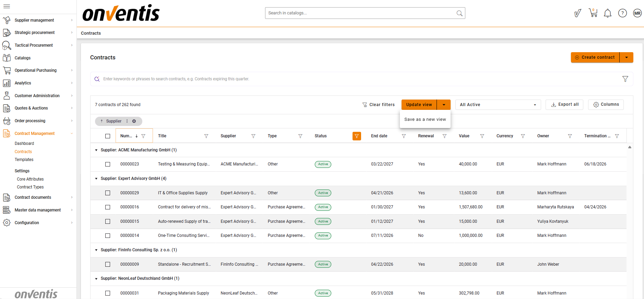Click the filter funnel in search bar
This screenshot has height=299, width=644.
625,79
